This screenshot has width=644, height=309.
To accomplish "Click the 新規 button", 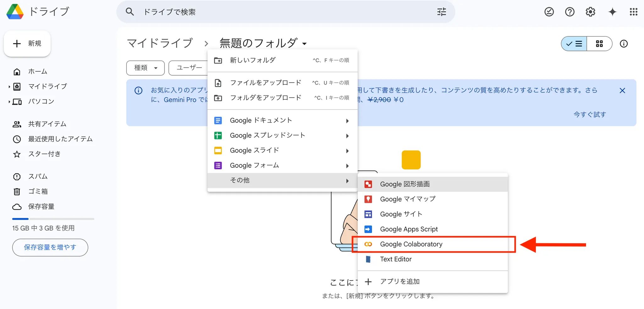I will click(27, 44).
